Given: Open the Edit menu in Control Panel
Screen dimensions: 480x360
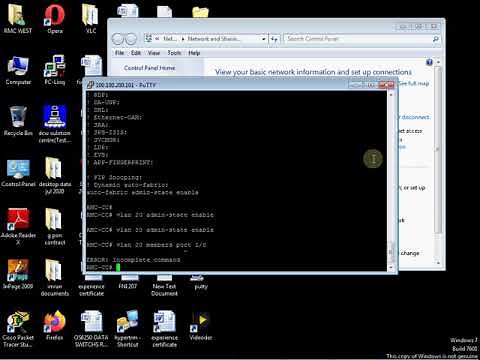Looking at the screenshot, I should [x=136, y=53].
